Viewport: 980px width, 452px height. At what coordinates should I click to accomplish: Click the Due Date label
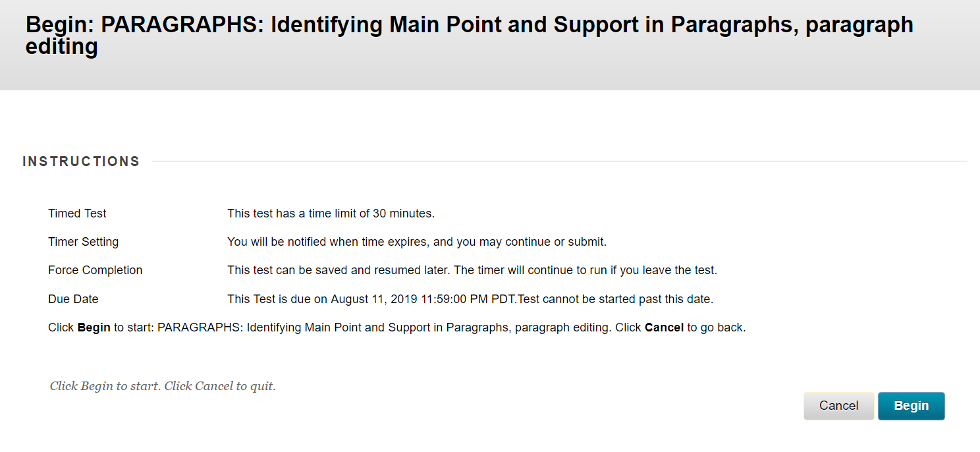(x=73, y=299)
